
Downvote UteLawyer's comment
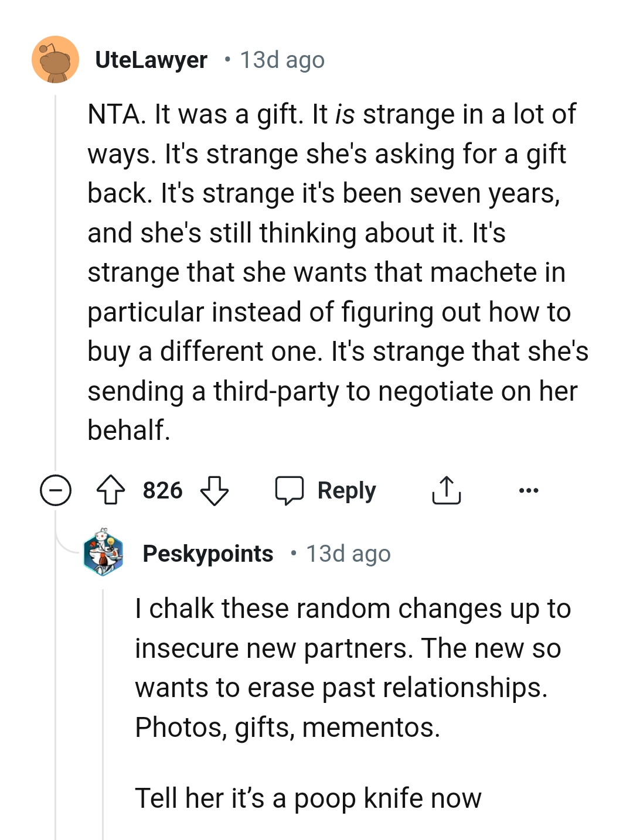[x=215, y=490]
